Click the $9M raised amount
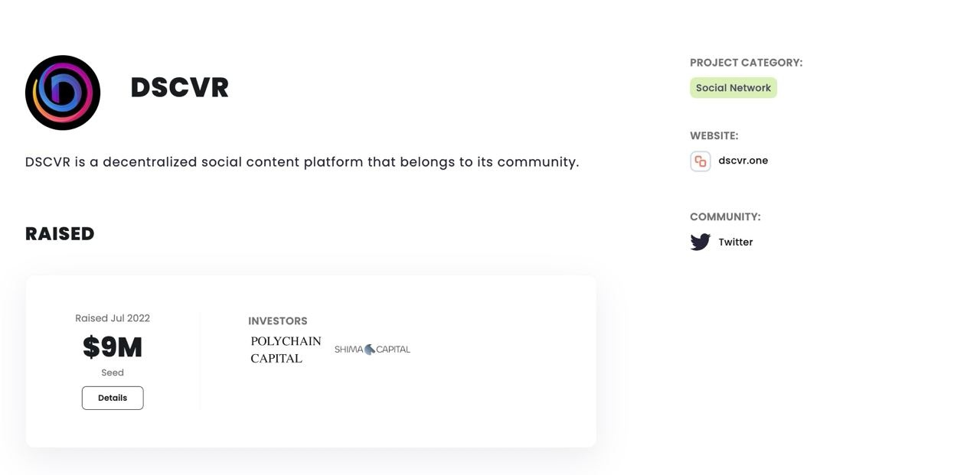This screenshot has height=475, width=980. 113,347
